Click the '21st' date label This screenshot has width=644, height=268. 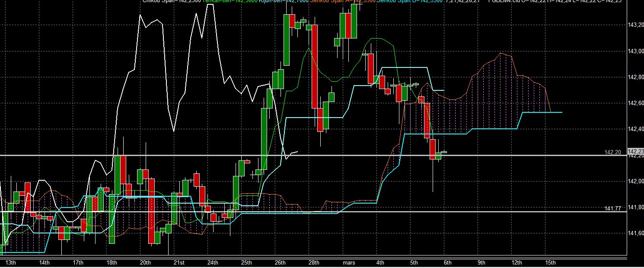(x=179, y=263)
